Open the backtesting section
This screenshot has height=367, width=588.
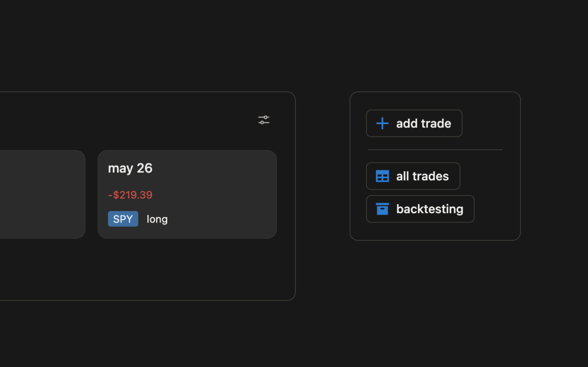(x=420, y=209)
